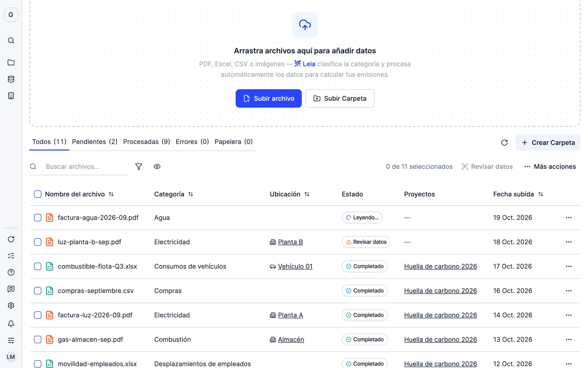
Task: Open the help question mark icon
Action: click(11, 272)
